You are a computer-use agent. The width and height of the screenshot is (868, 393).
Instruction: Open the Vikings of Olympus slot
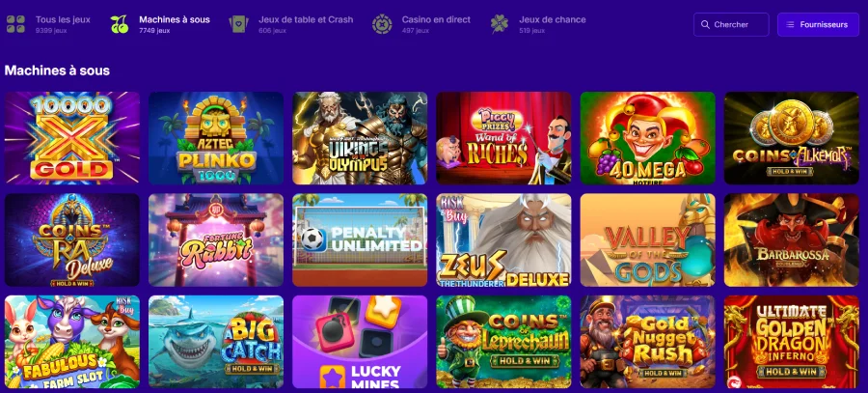pyautogui.click(x=360, y=138)
